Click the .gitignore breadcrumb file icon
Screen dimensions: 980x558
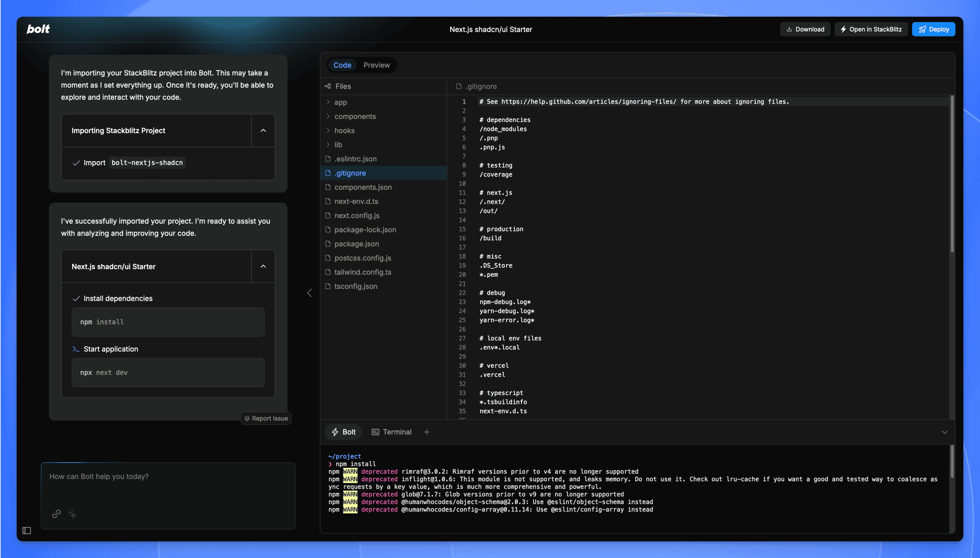[x=459, y=87]
